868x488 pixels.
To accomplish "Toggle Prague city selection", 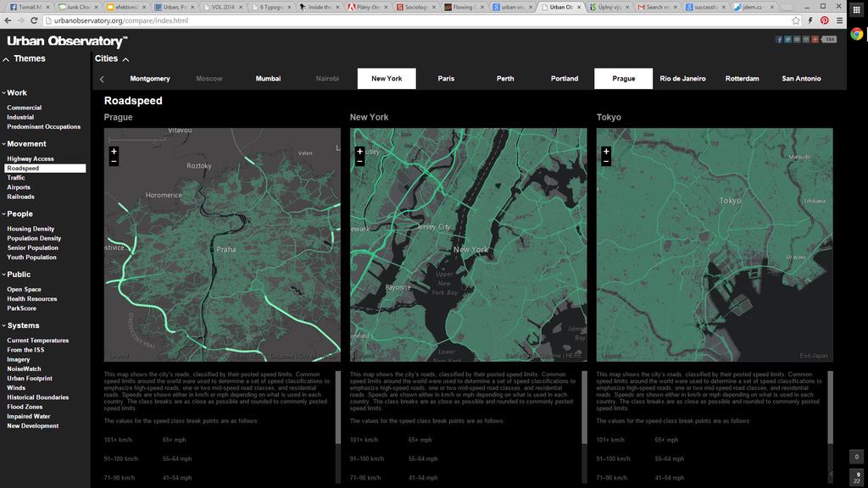I will point(623,79).
